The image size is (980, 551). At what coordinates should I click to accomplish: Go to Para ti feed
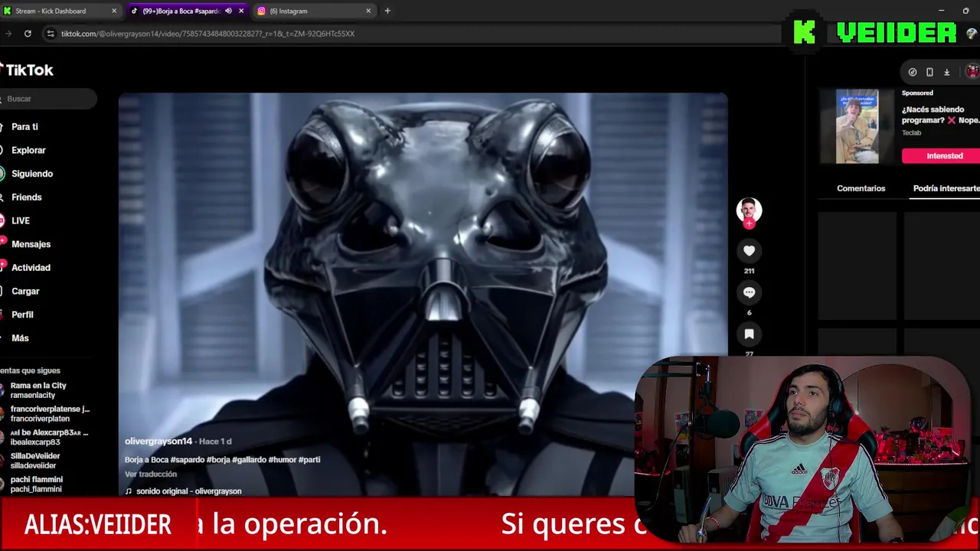tap(24, 127)
